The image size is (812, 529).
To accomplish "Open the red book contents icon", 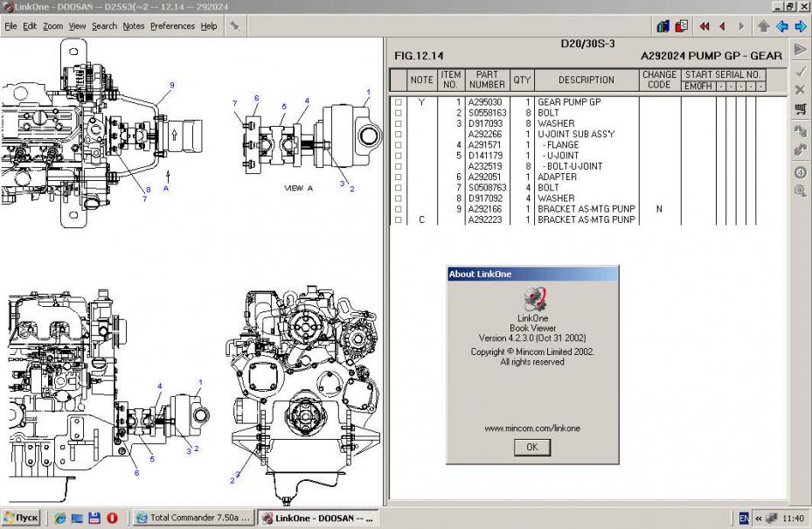I will [x=682, y=26].
